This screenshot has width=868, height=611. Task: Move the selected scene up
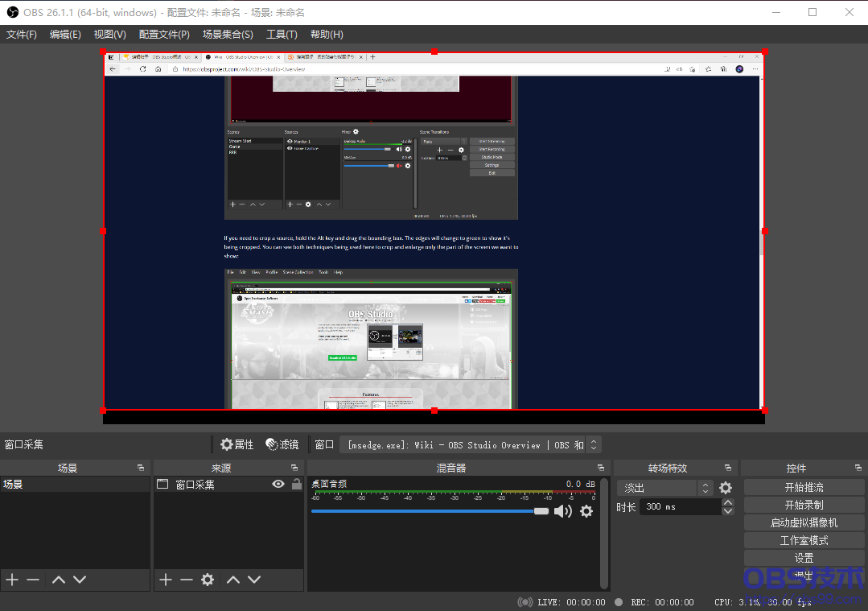click(59, 580)
